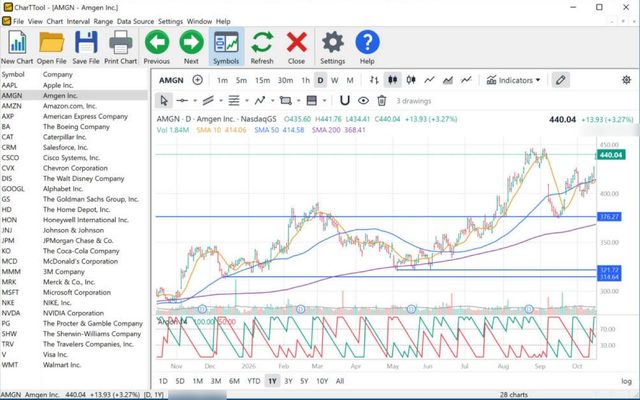Select the line chart style

[x=429, y=80]
